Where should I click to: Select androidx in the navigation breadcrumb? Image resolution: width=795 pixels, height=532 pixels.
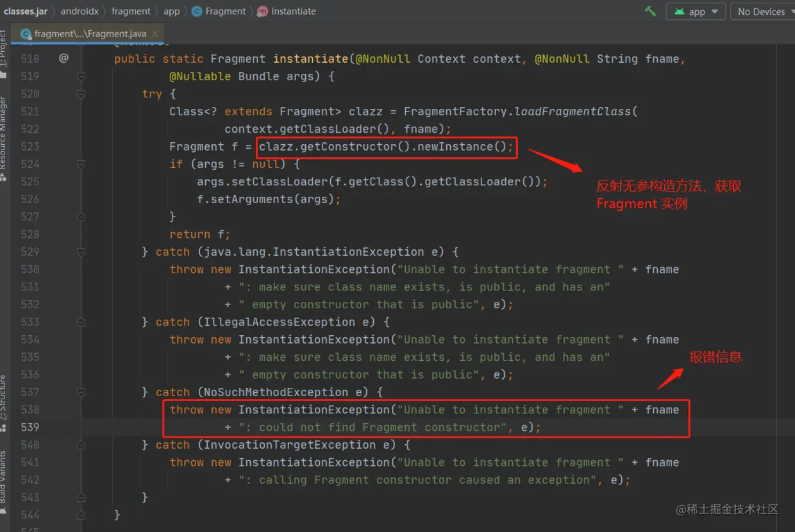pyautogui.click(x=79, y=11)
